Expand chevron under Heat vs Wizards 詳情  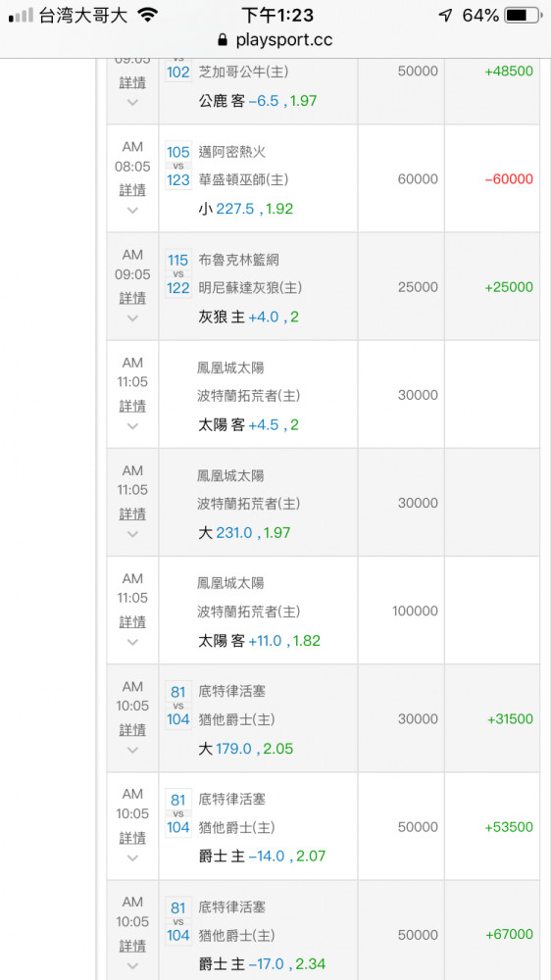(132, 210)
